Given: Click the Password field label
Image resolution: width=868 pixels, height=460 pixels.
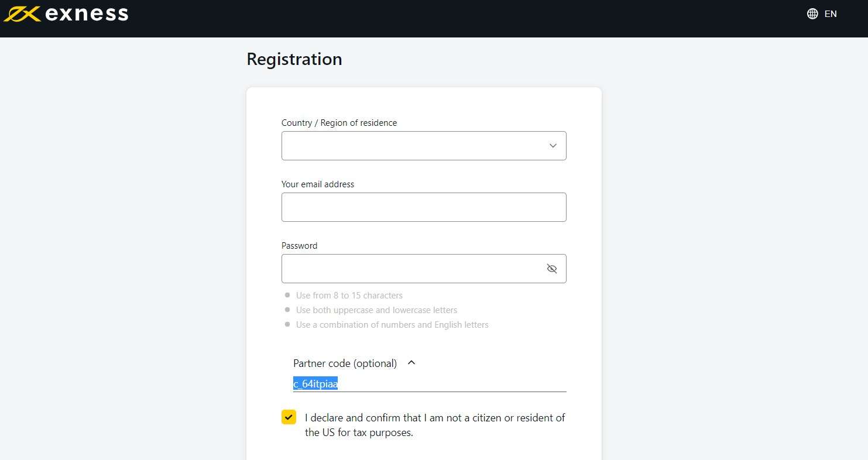Looking at the screenshot, I should pyautogui.click(x=299, y=246).
